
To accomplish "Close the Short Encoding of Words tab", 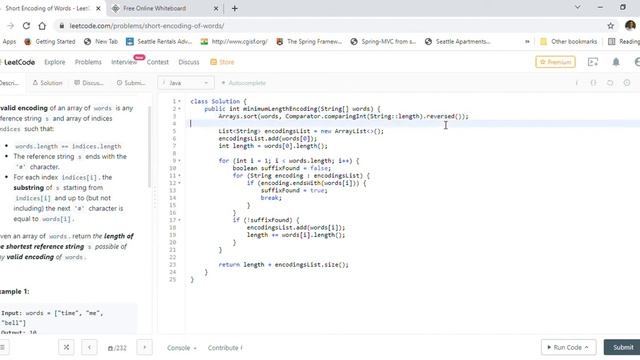I will pyautogui.click(x=98, y=8).
